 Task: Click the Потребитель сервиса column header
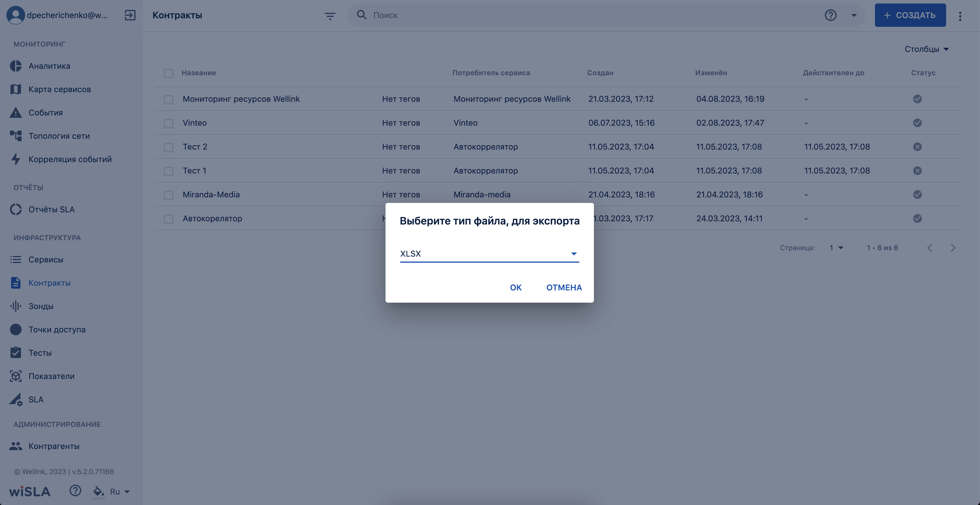point(491,73)
